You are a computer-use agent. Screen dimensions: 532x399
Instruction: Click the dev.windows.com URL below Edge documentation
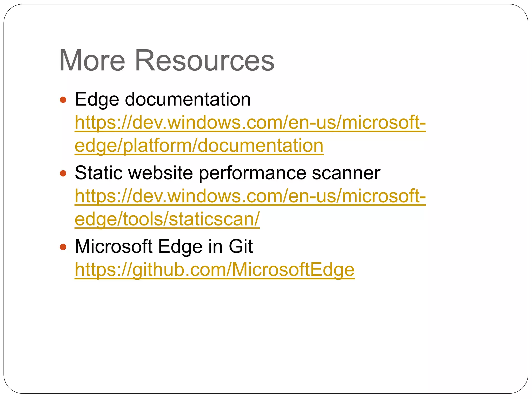(x=250, y=122)
